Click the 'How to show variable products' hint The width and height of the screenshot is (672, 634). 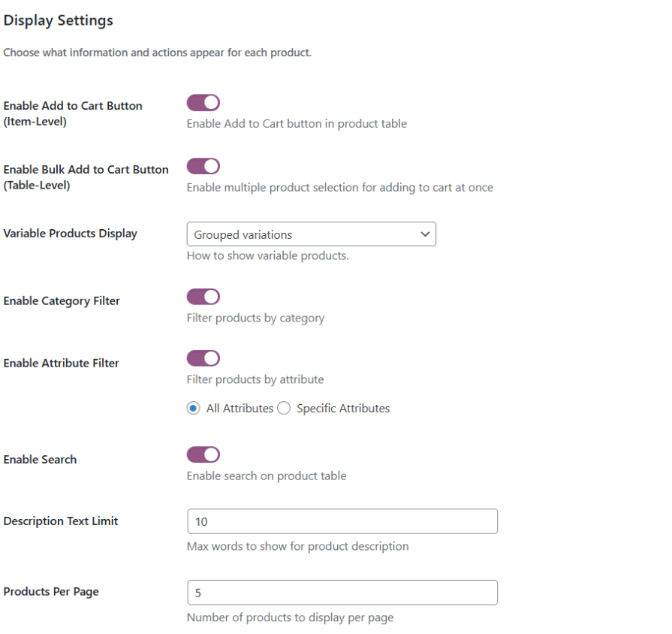coord(268,255)
